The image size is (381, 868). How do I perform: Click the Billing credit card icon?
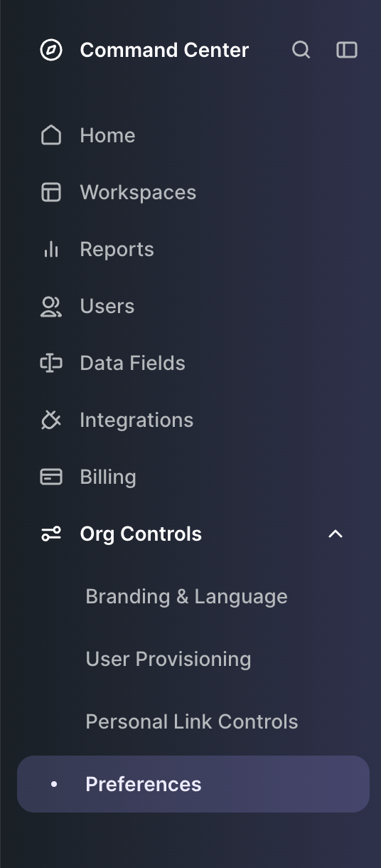click(x=51, y=477)
